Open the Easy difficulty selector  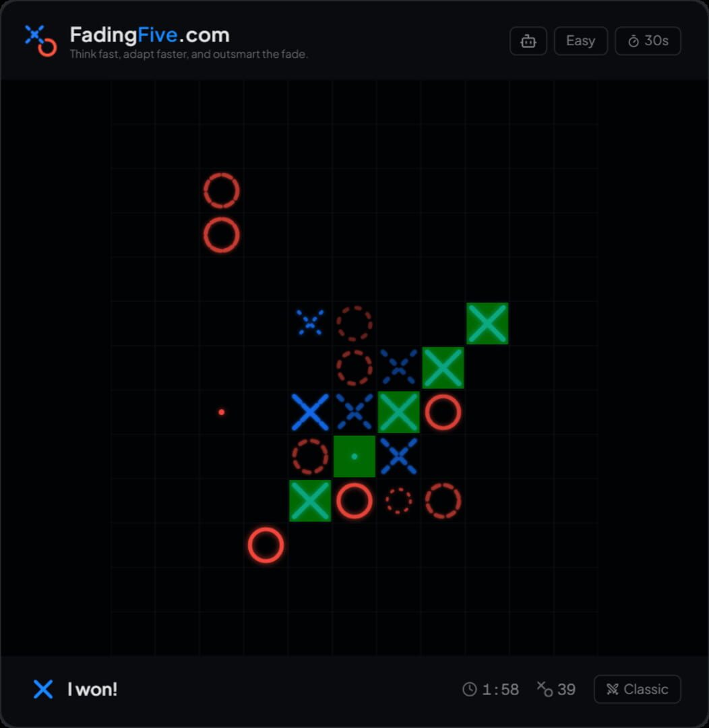[580, 40]
